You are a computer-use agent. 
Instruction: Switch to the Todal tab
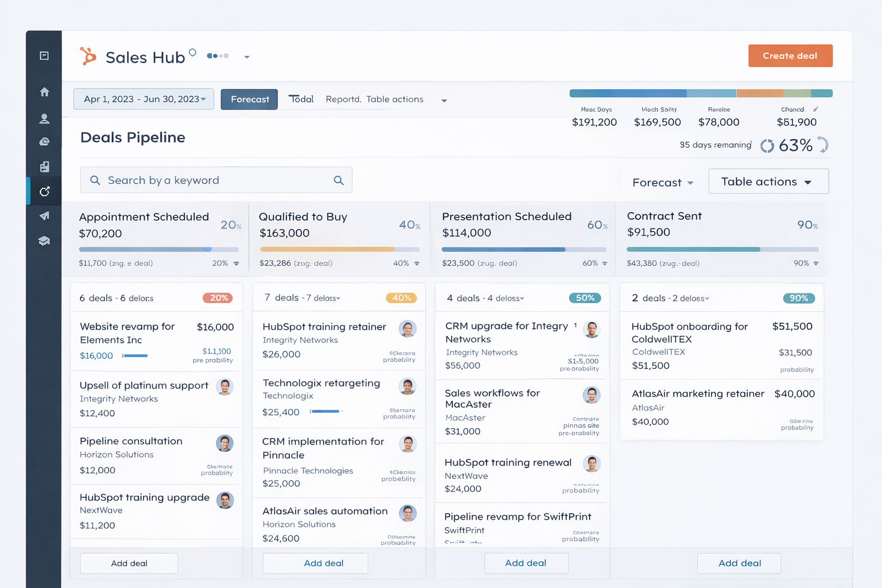click(x=301, y=99)
